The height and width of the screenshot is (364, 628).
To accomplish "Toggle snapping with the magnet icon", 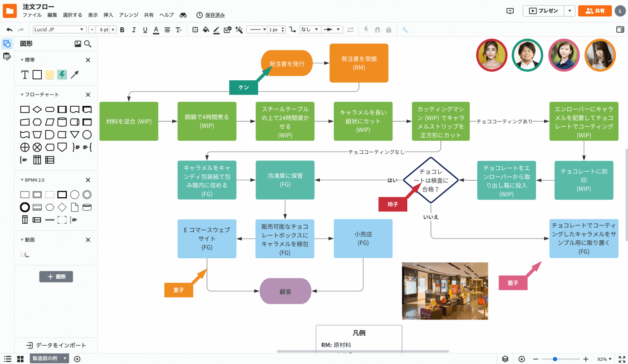I will coord(377,30).
